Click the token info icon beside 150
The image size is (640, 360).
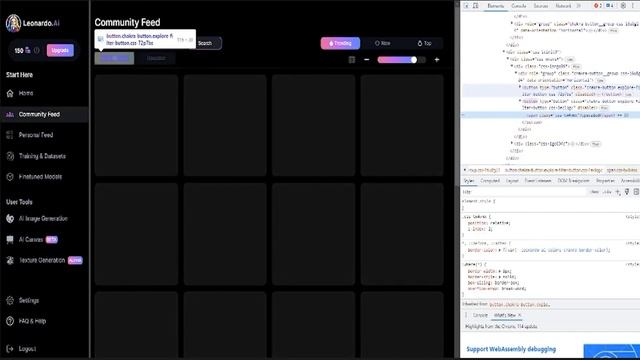tap(37, 50)
